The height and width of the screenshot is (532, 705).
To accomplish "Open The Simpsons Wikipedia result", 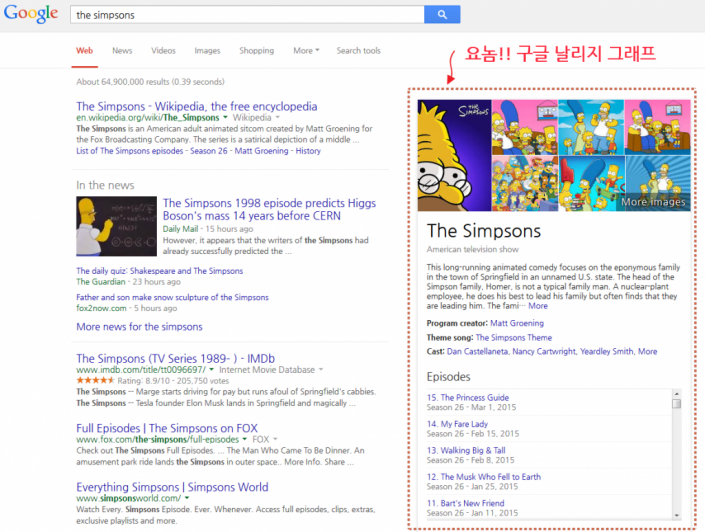I will [x=196, y=106].
